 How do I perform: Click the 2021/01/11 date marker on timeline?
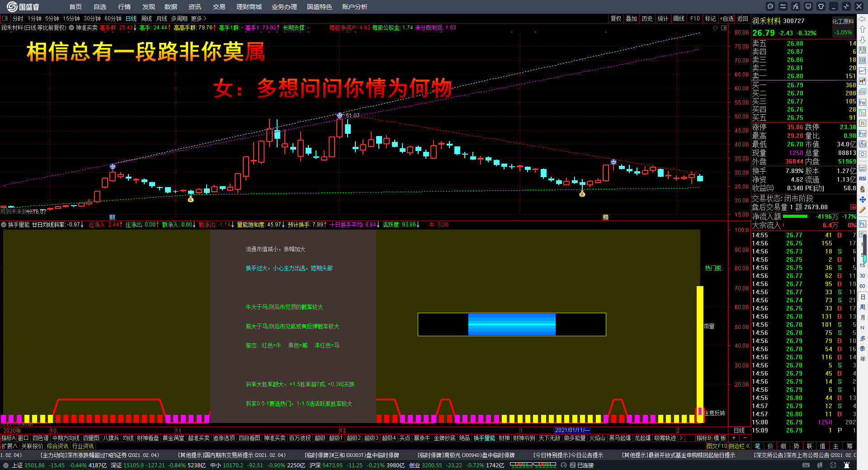[x=572, y=430]
